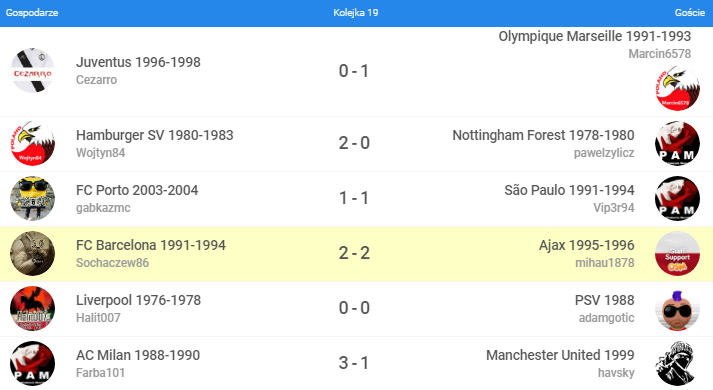Open the Olympique Marseille 1991-1993 team link

pyautogui.click(x=595, y=36)
